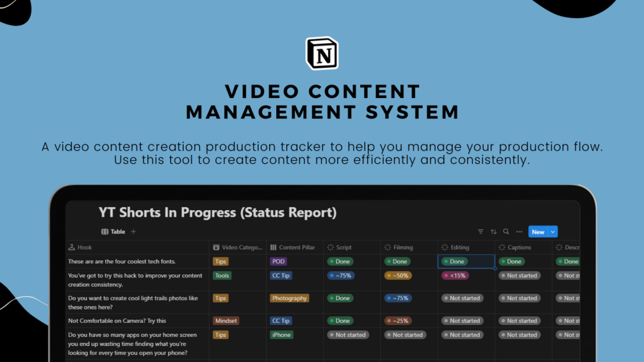Click Captions Done status in first row

click(x=511, y=261)
